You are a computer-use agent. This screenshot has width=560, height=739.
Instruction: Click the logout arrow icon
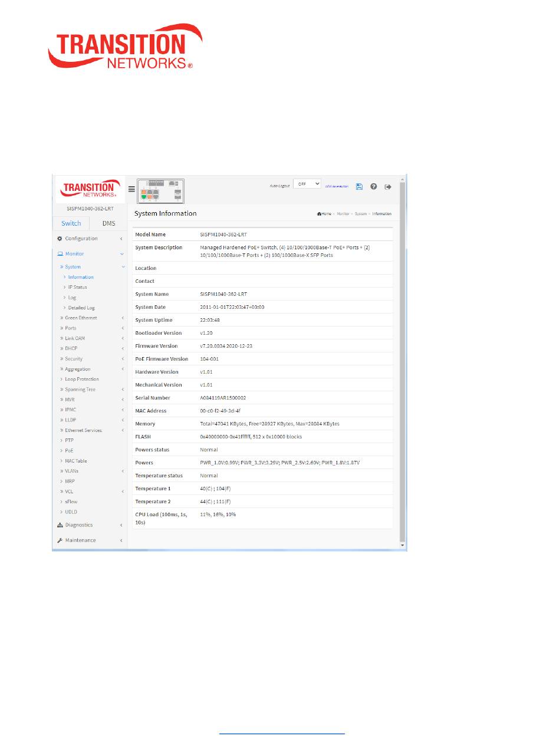coord(388,186)
